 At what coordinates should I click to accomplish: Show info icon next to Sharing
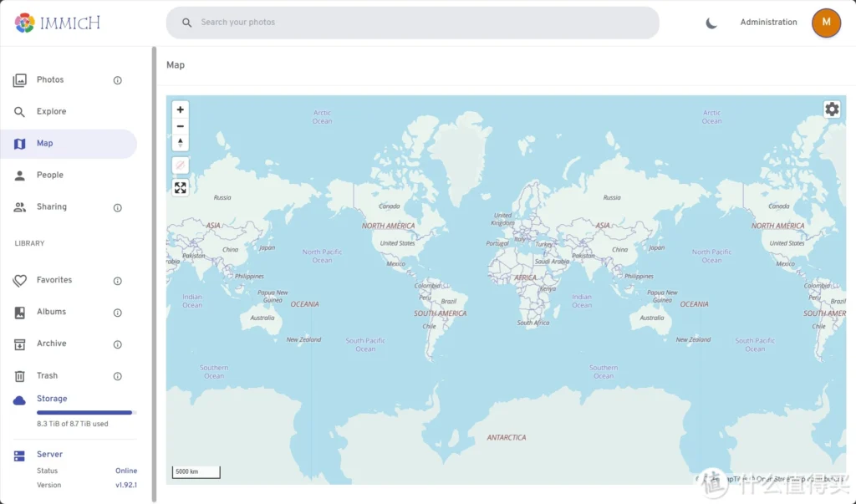coord(118,207)
